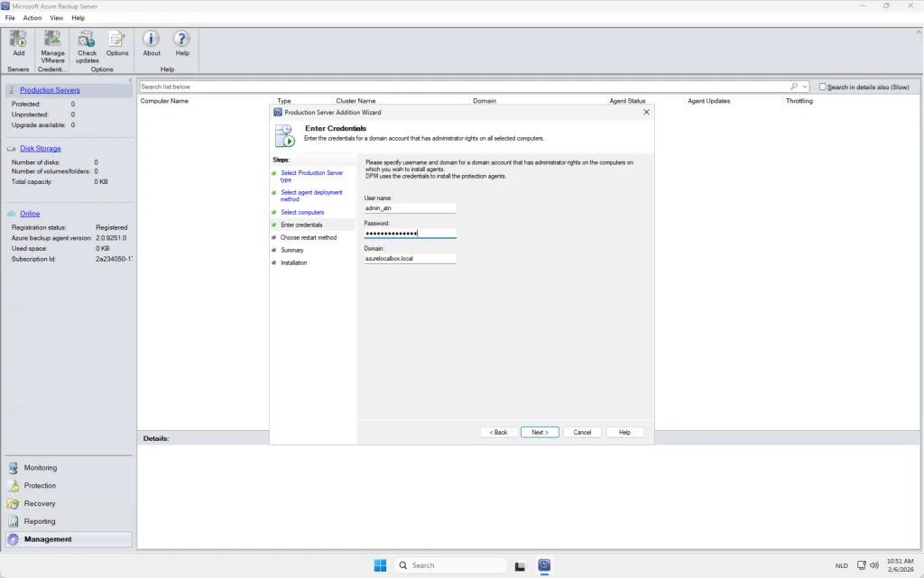Image resolution: width=924 pixels, height=578 pixels.
Task: Open the Windows Start menu
Action: 380,565
